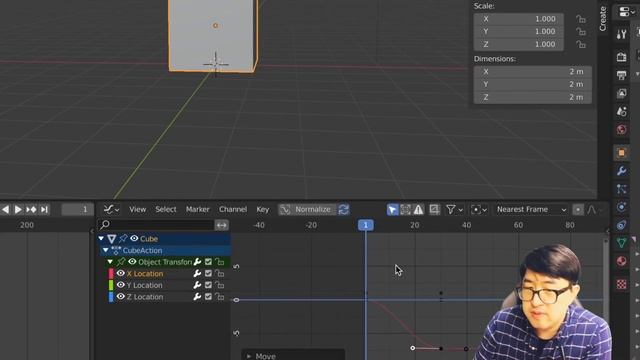Uncheck the Z Location mute checkbox
Viewport: 640px width, 360px height.
208,297
